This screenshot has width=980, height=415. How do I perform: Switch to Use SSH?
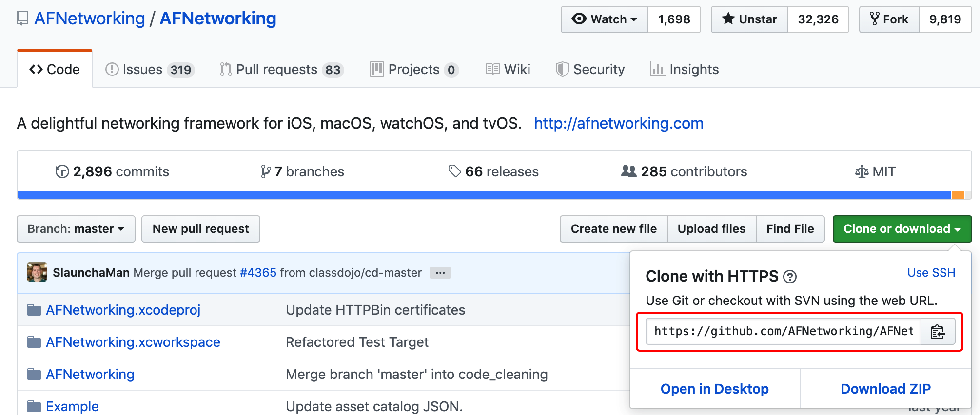pos(931,273)
